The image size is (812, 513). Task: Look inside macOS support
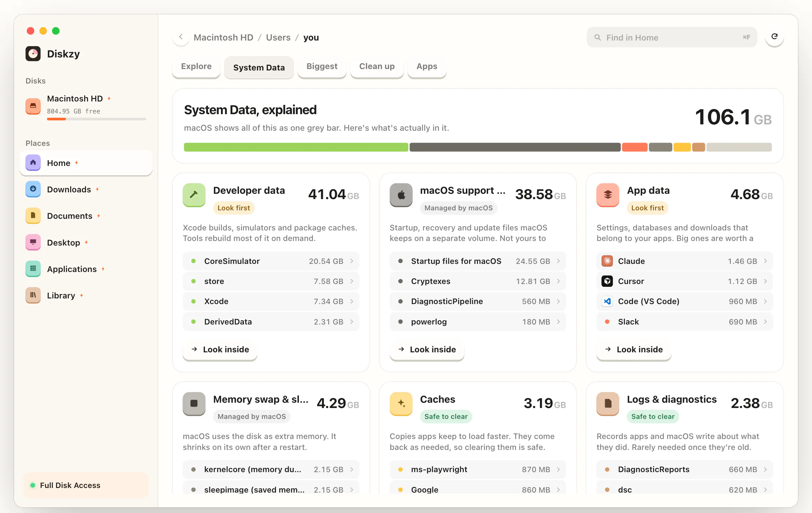(427, 350)
